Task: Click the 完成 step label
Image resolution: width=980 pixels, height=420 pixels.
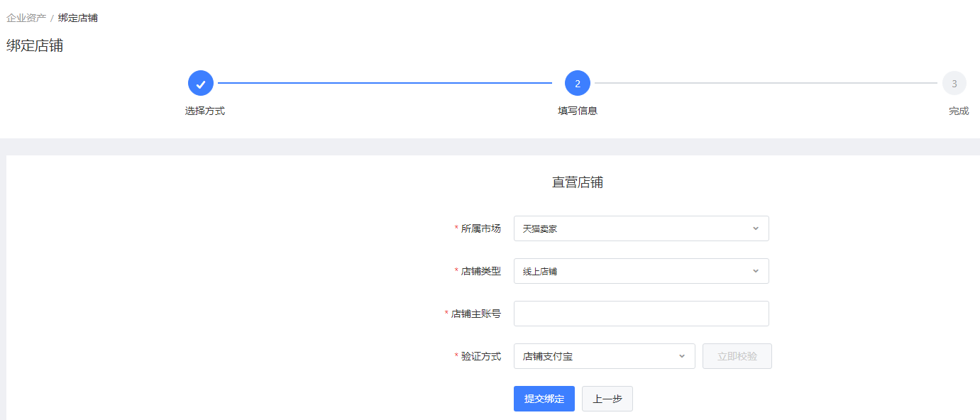Action: coord(959,111)
